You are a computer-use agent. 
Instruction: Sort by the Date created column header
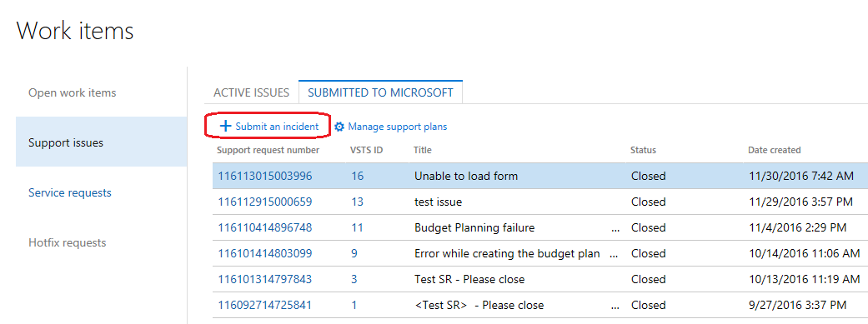click(774, 150)
